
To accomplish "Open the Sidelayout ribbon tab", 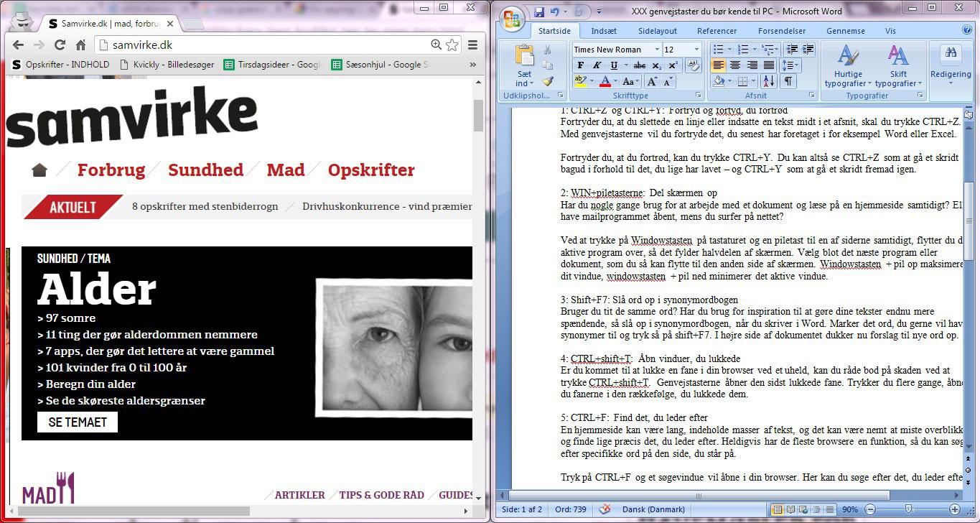I will [x=658, y=31].
